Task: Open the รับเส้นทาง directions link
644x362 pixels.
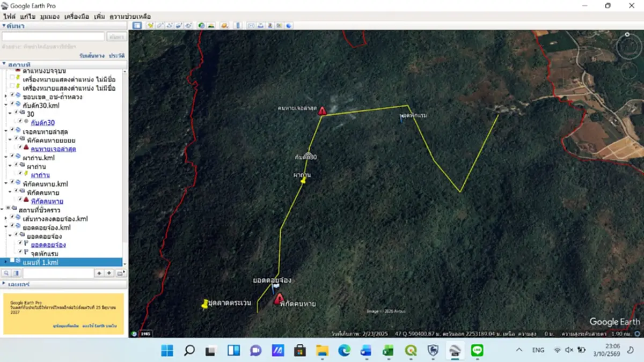Action: pos(92,56)
